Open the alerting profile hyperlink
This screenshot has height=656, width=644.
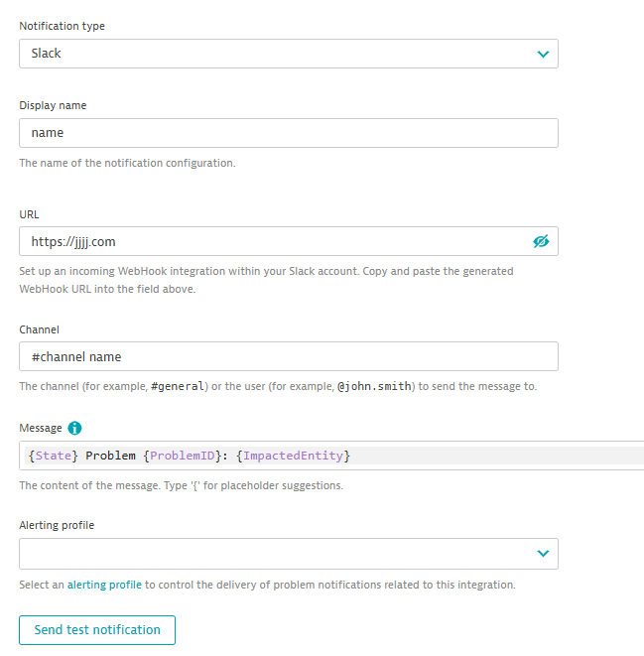pos(104,586)
